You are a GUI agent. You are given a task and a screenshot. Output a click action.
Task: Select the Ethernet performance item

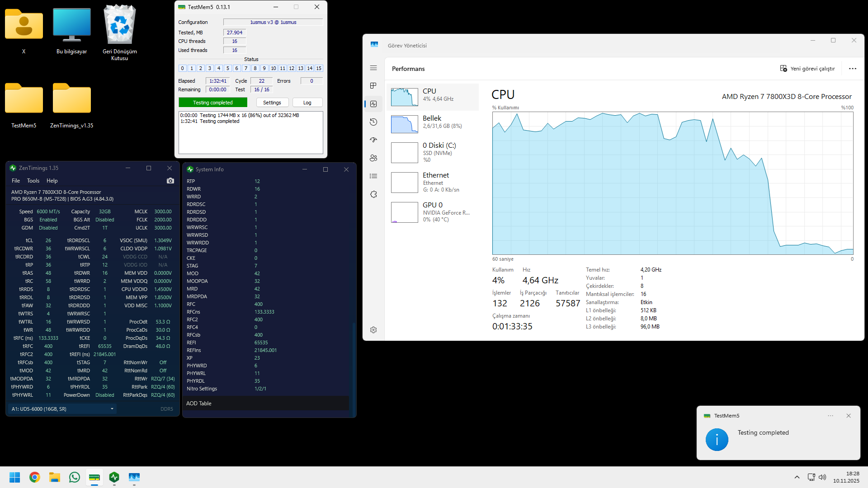point(433,182)
